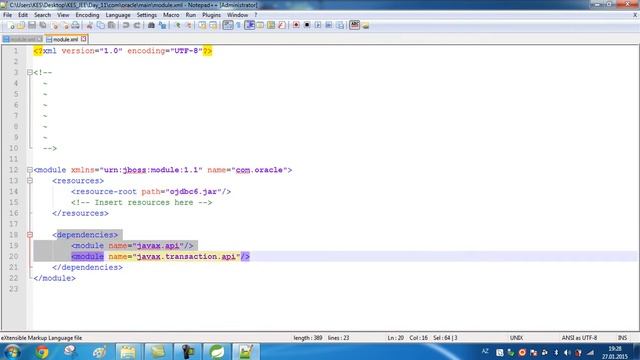Open the function list icon
Image resolution: width=640 pixels, height=360 pixels.
tap(282, 25)
